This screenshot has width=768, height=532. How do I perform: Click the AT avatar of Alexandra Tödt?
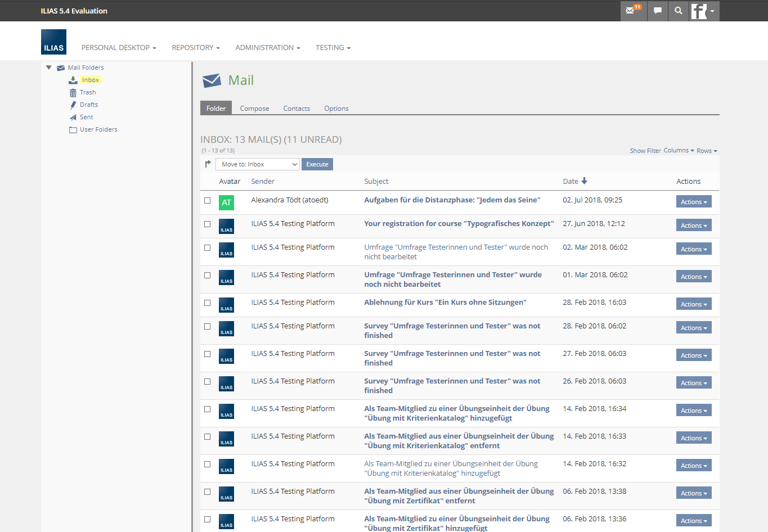226,202
